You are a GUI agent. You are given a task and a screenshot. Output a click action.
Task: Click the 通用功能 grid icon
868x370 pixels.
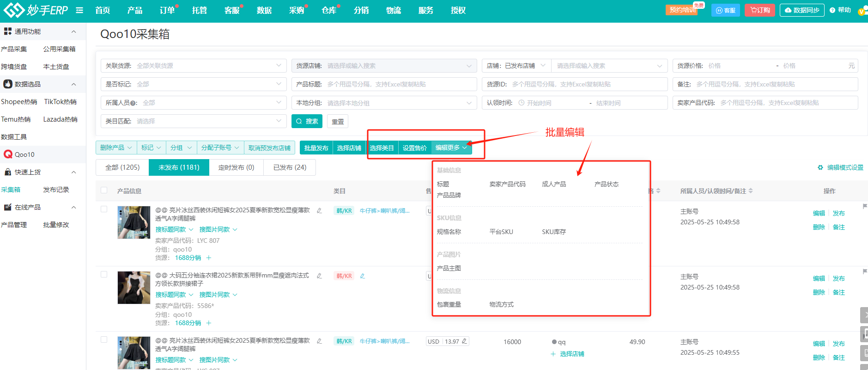[8, 31]
